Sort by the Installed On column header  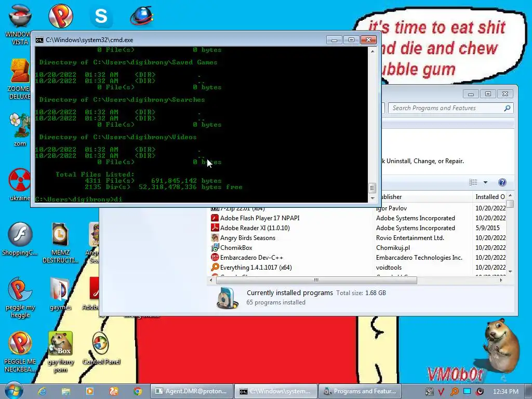[489, 197]
